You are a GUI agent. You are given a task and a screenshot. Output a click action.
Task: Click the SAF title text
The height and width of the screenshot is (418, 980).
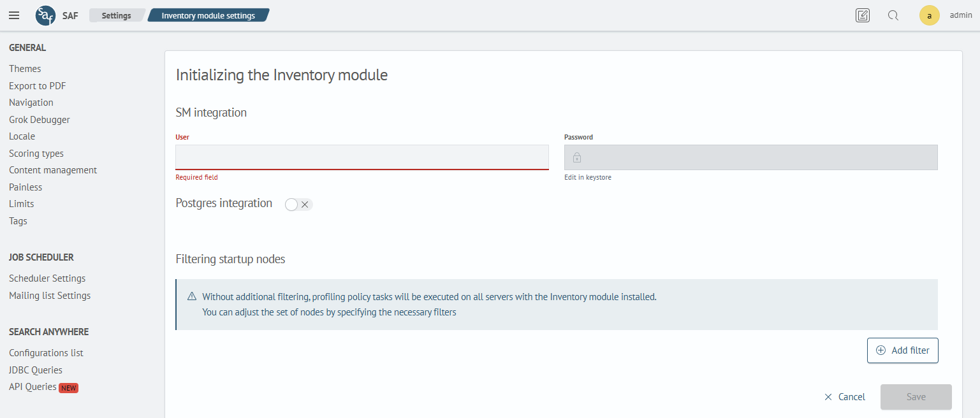tap(70, 15)
